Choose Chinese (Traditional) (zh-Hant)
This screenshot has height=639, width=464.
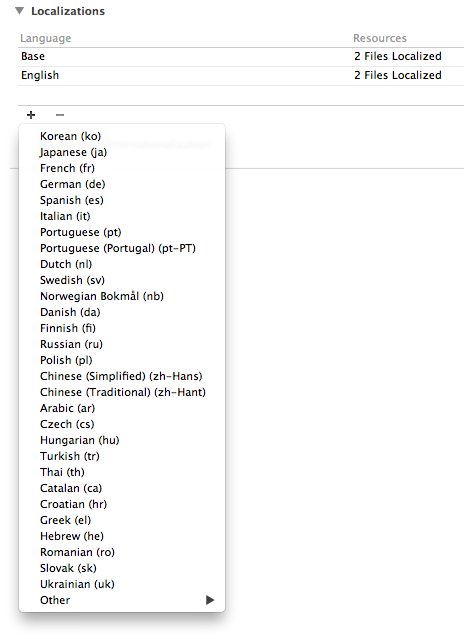122,392
